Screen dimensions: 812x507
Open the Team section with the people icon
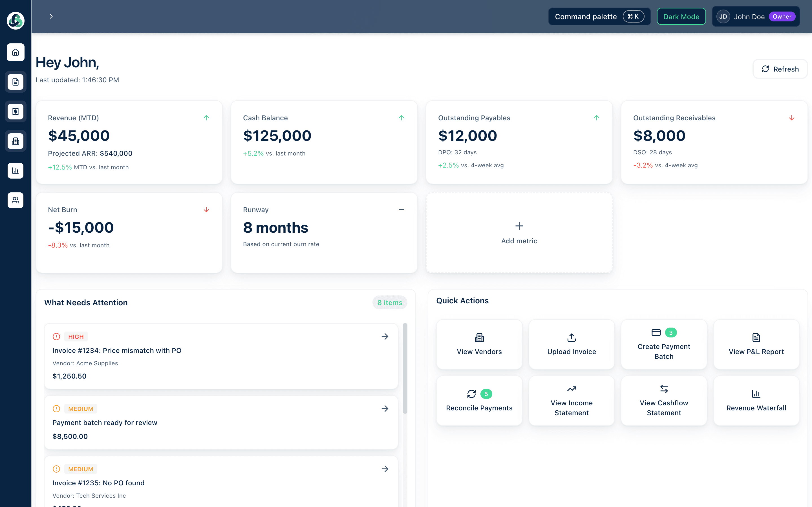[16, 200]
